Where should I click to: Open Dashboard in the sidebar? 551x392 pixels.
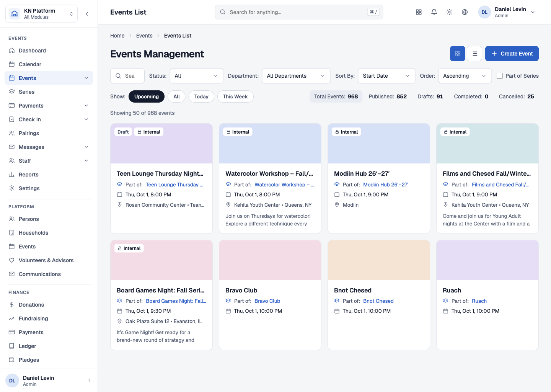click(x=49, y=51)
